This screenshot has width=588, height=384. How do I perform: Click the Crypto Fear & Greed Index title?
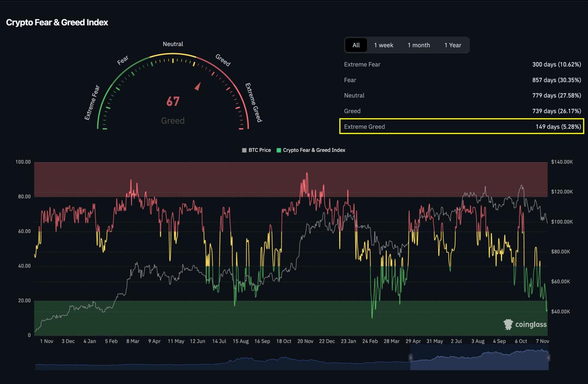[x=57, y=22]
